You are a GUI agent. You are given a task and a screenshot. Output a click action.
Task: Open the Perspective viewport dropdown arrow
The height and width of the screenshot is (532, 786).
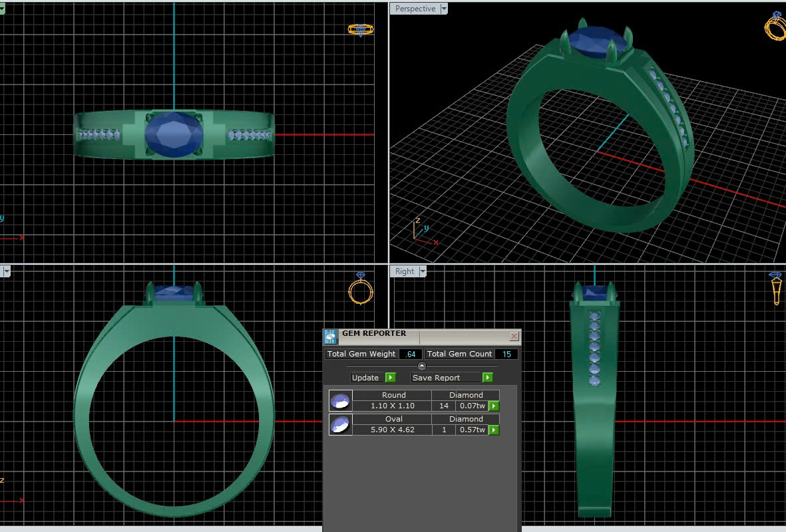(x=443, y=9)
